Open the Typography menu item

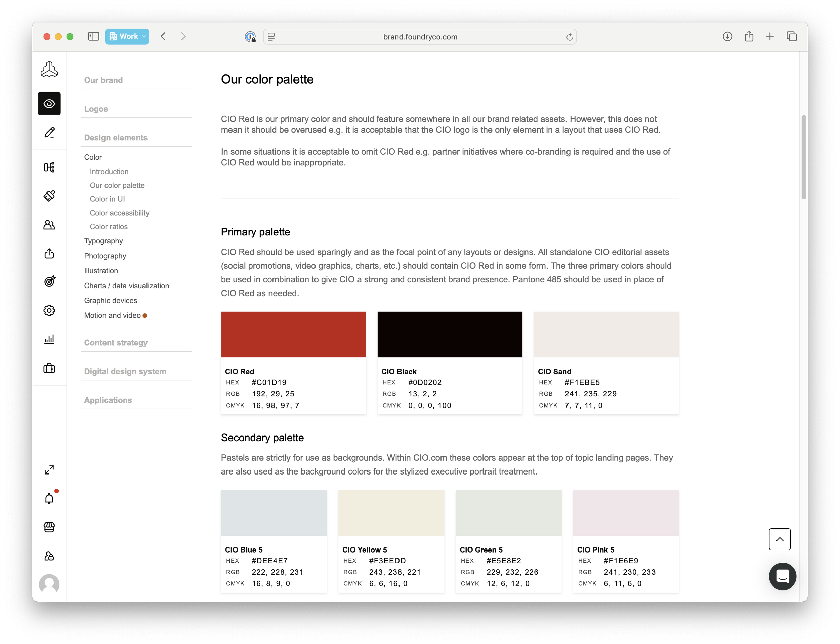click(103, 241)
